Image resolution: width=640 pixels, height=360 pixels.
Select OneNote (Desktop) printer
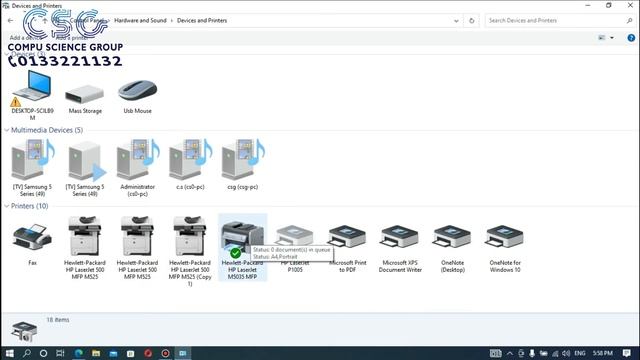[453, 248]
